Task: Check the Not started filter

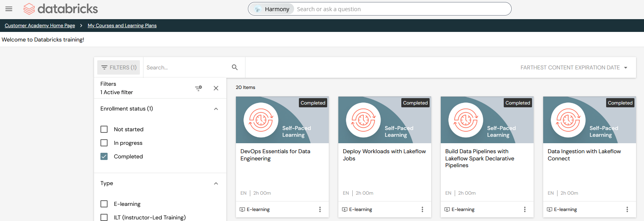Action: pos(104,129)
